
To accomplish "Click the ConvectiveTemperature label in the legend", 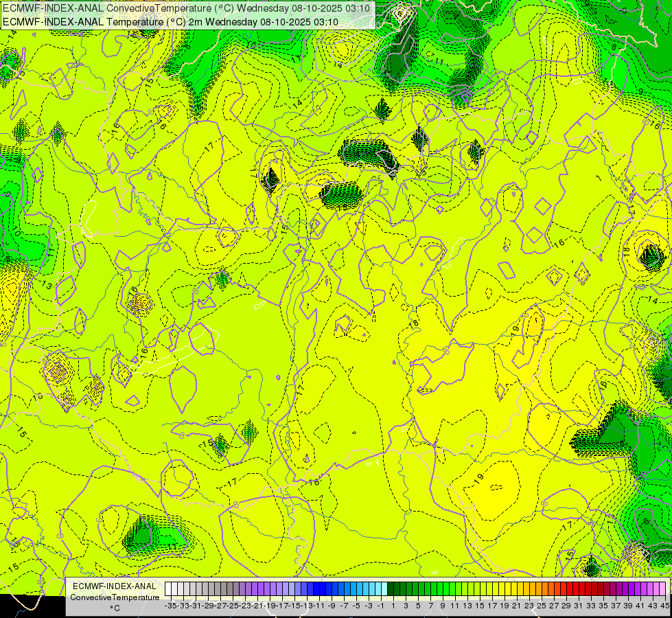I will coord(115,597).
